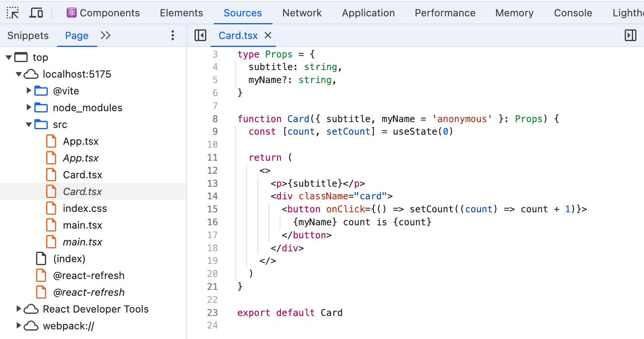Screen dimensions: 644x339
Task: Click line number 23 in gutter
Action: [213, 313]
